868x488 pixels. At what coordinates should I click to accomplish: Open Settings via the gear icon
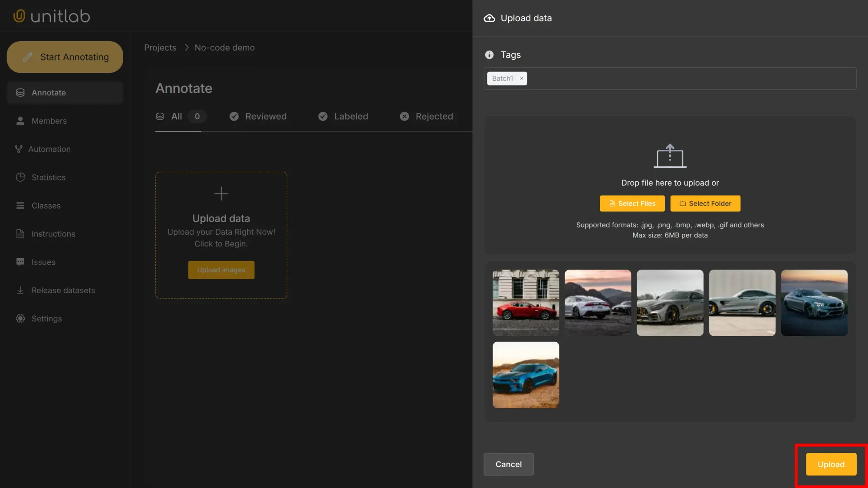[x=20, y=318]
